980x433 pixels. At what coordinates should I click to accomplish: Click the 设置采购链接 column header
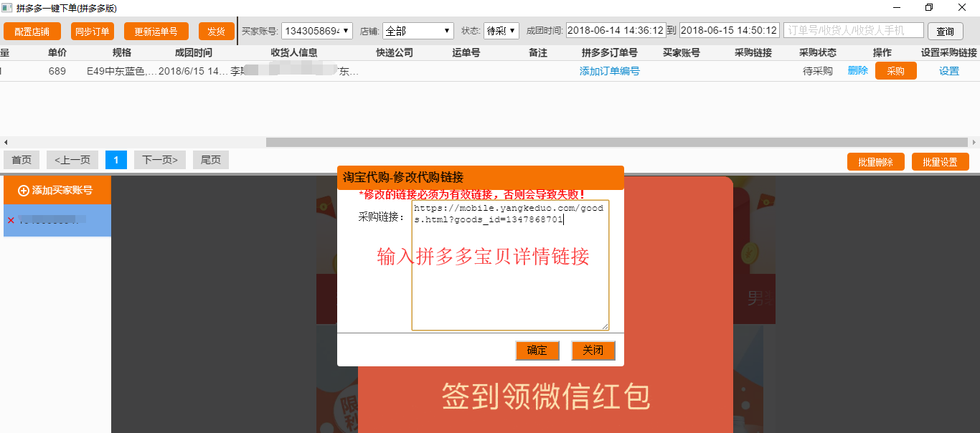coord(949,53)
